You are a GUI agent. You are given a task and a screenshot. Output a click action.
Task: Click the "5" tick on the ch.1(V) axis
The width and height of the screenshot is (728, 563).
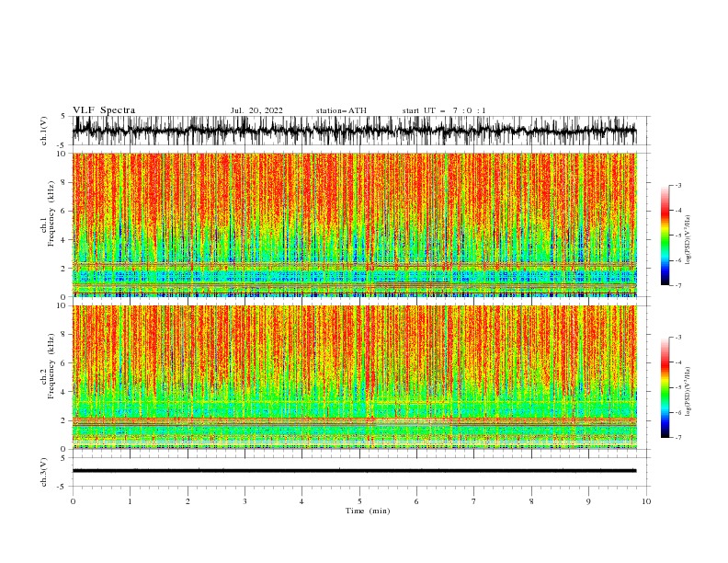63,117
